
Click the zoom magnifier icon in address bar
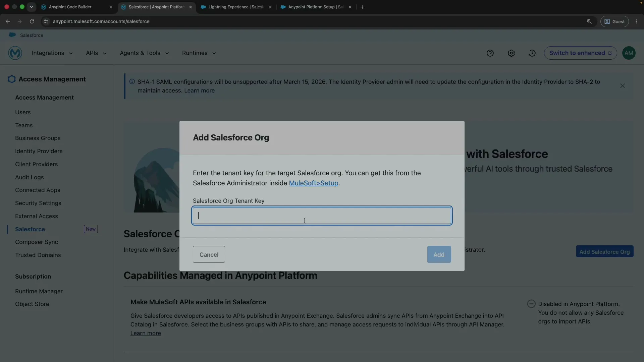[x=589, y=21]
